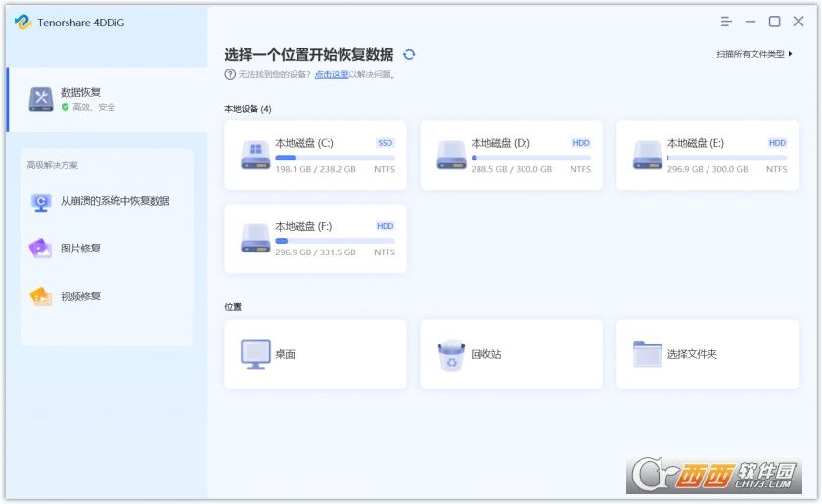Viewport: 822px width, 504px height.
Task: Click the 本地设备 (4) section label
Action: [x=248, y=109]
